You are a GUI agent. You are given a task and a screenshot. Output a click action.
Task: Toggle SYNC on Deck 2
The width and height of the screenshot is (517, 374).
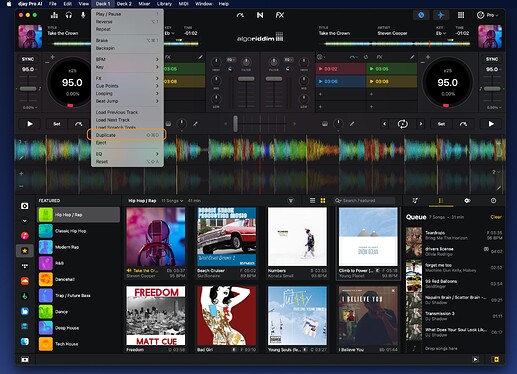[492, 59]
